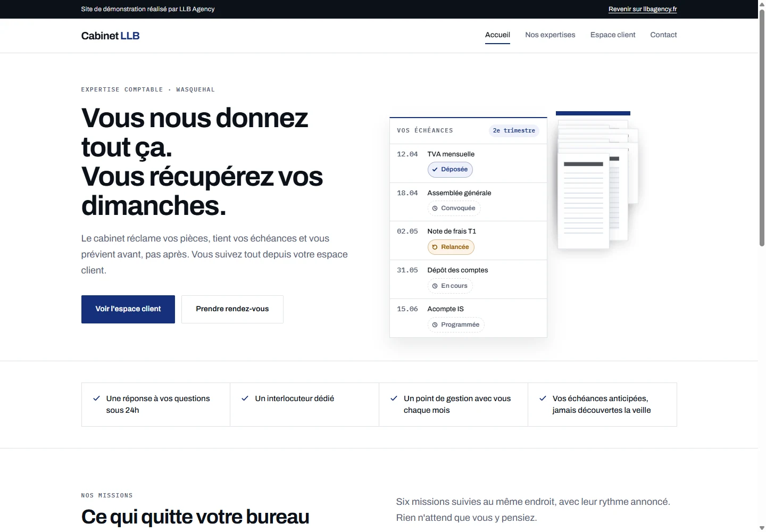Click the clock icon in Programmée badge
Viewport: 766px width, 532px height.
[x=435, y=325]
